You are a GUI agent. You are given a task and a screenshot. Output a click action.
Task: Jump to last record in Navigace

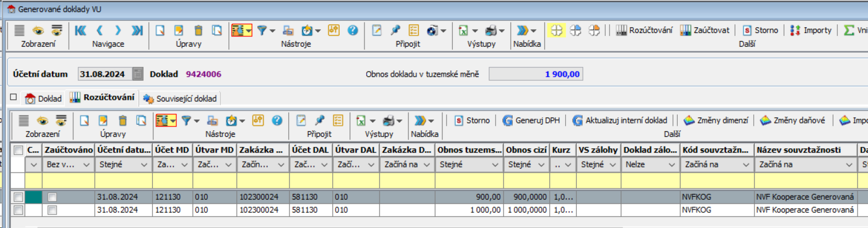[137, 31]
